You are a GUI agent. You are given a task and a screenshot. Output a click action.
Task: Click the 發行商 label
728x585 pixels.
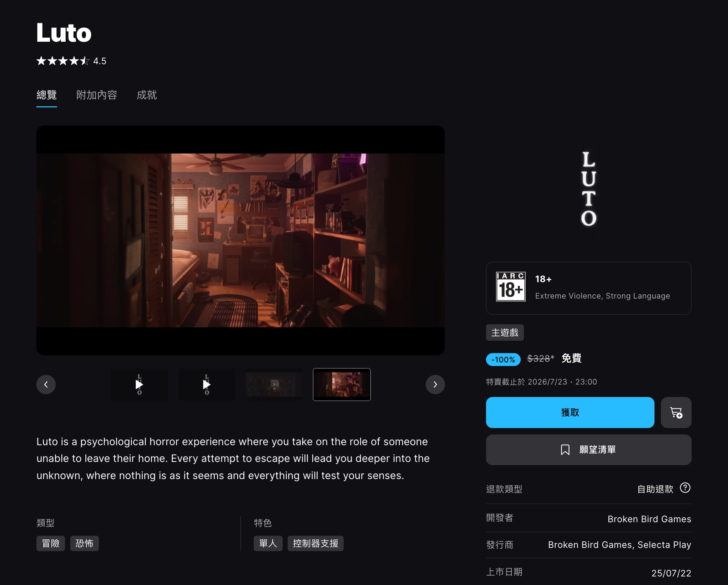[x=500, y=545]
